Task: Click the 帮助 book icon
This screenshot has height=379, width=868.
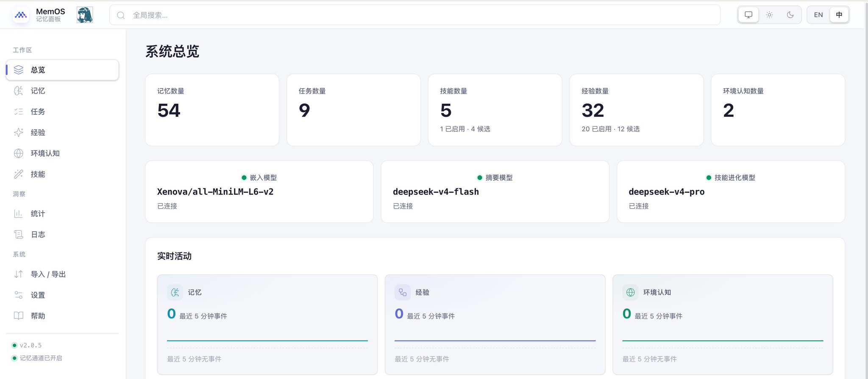Action: 19,315
